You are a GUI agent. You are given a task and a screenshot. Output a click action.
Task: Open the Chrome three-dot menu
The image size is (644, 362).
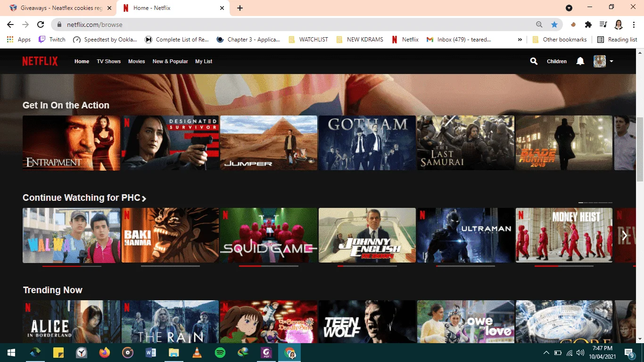tap(634, 25)
